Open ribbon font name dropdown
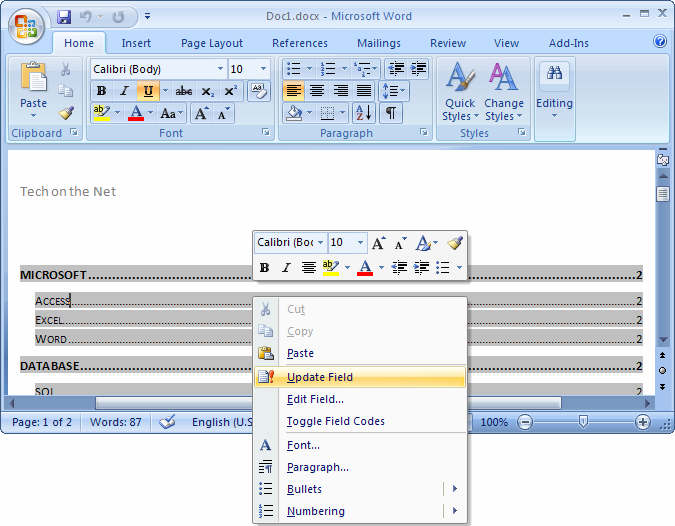 coord(220,69)
